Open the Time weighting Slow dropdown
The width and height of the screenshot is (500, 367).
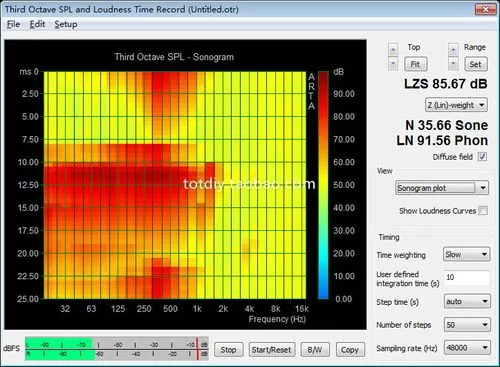point(466,254)
